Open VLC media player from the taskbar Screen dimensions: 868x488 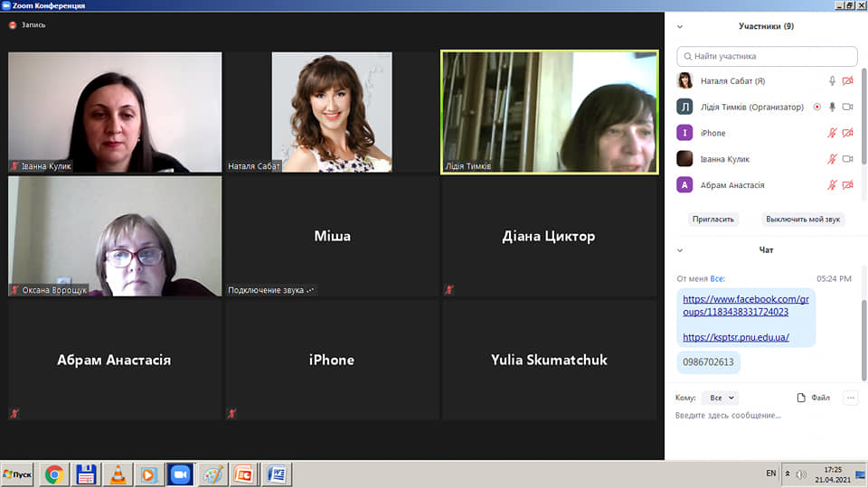[117, 474]
